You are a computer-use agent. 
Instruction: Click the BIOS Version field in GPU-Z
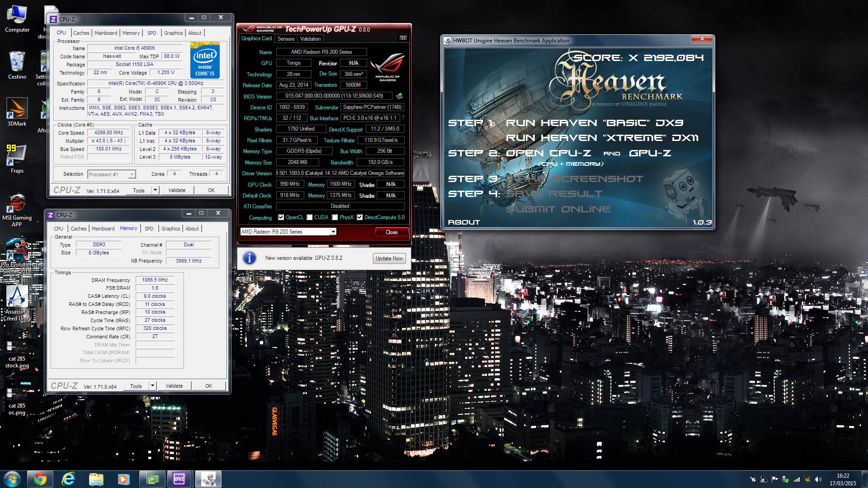coord(334,96)
